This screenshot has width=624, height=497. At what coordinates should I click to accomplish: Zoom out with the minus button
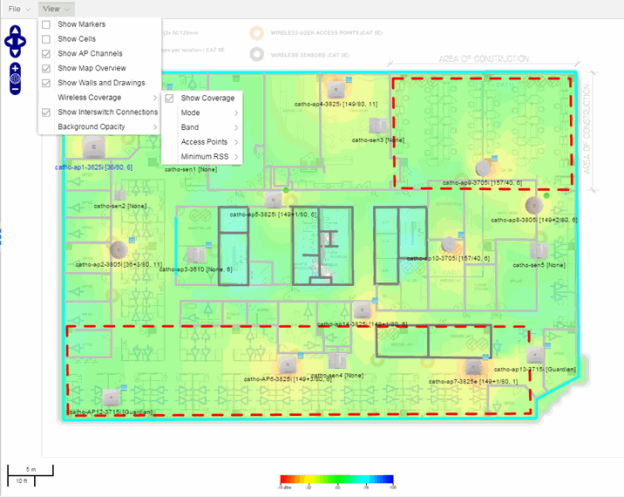[x=16, y=88]
